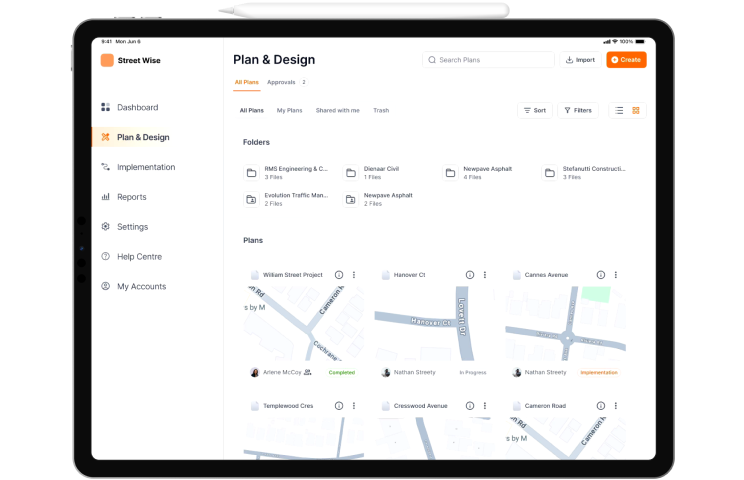Open the Dashboard sidebar item
The image size is (744, 480).
coord(137,107)
